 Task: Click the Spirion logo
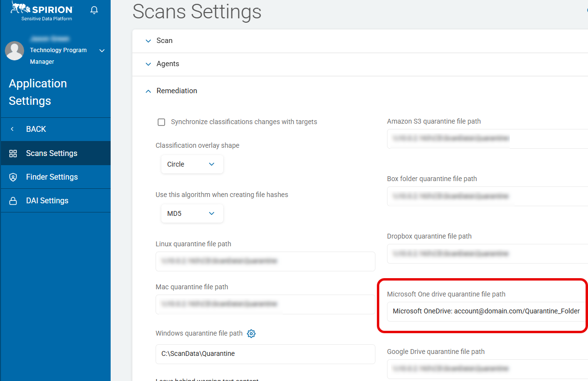coord(42,12)
